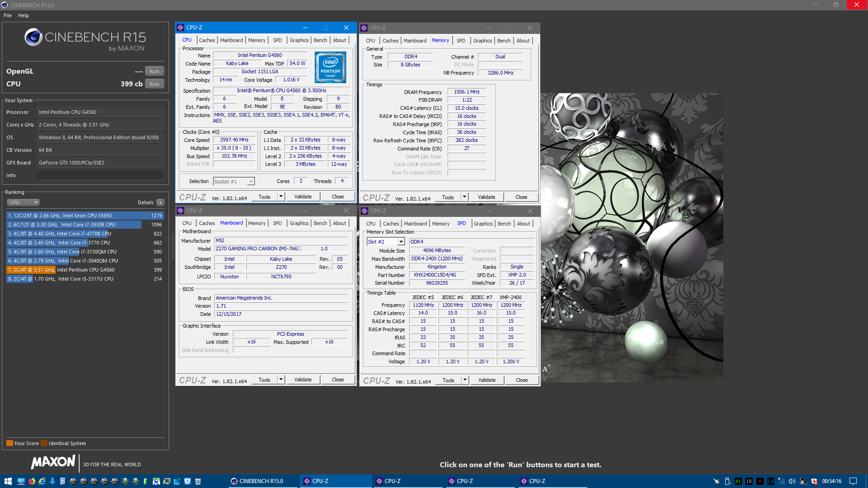Image resolution: width=868 pixels, height=488 pixels.
Task: Click the orange Your Score legend swatch
Action: coord(9,443)
